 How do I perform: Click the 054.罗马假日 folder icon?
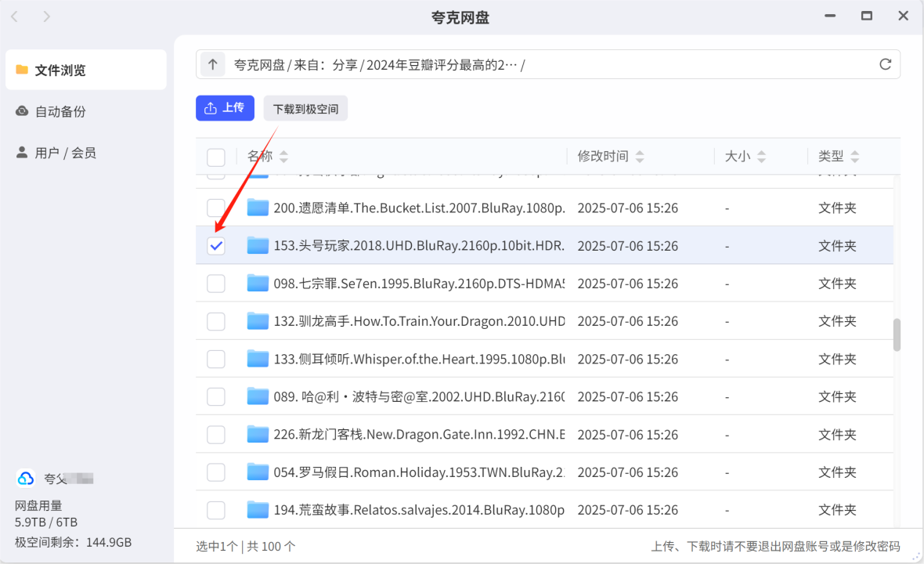pos(258,472)
